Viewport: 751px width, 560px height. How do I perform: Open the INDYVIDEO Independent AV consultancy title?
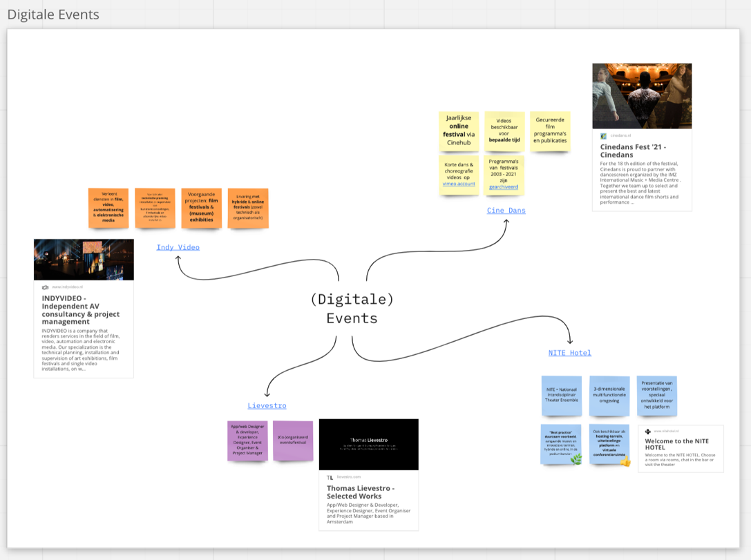[80, 309]
